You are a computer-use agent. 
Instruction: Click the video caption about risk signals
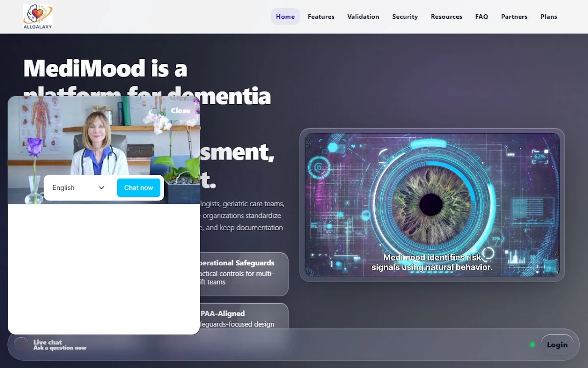432,263
